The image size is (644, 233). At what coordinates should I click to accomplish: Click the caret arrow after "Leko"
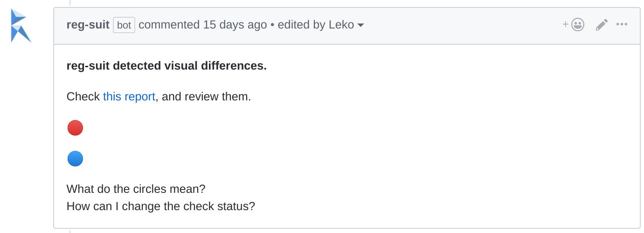coord(360,25)
